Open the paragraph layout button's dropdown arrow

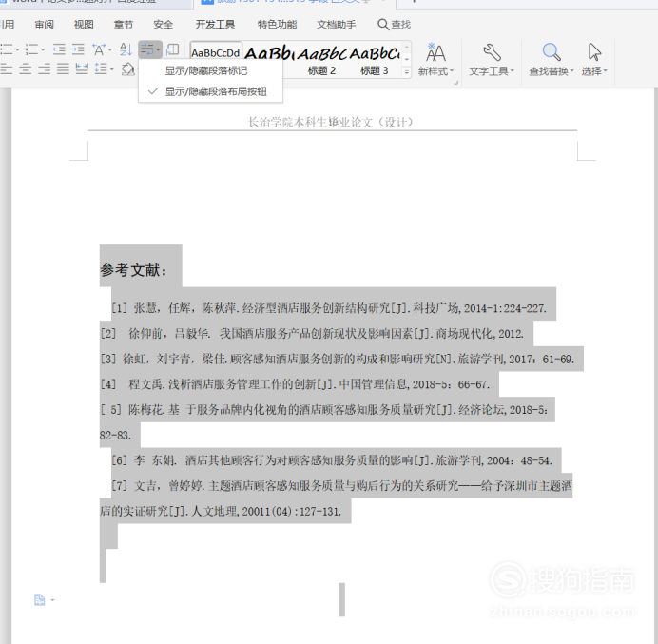(x=53, y=600)
